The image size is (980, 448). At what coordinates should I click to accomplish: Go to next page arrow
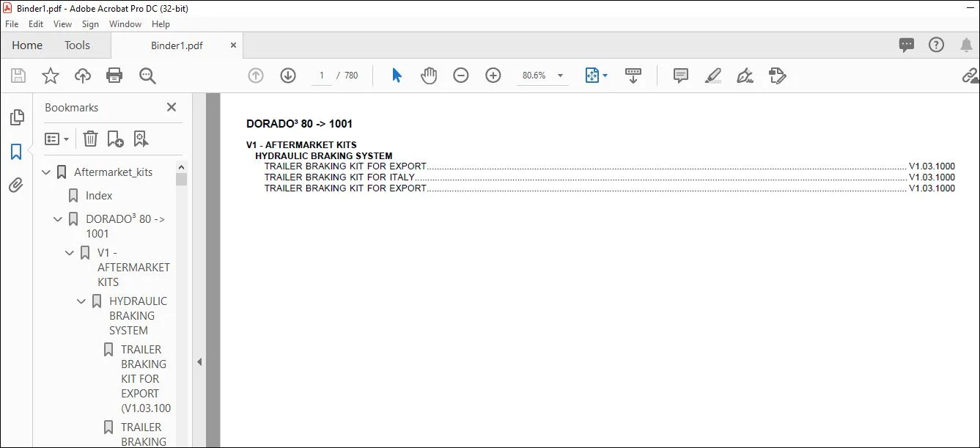point(288,76)
